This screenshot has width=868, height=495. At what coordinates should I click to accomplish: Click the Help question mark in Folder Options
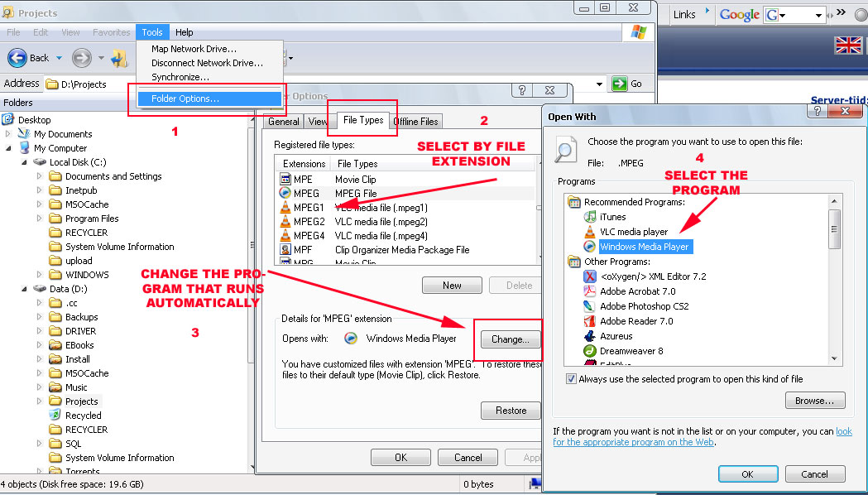click(x=521, y=89)
